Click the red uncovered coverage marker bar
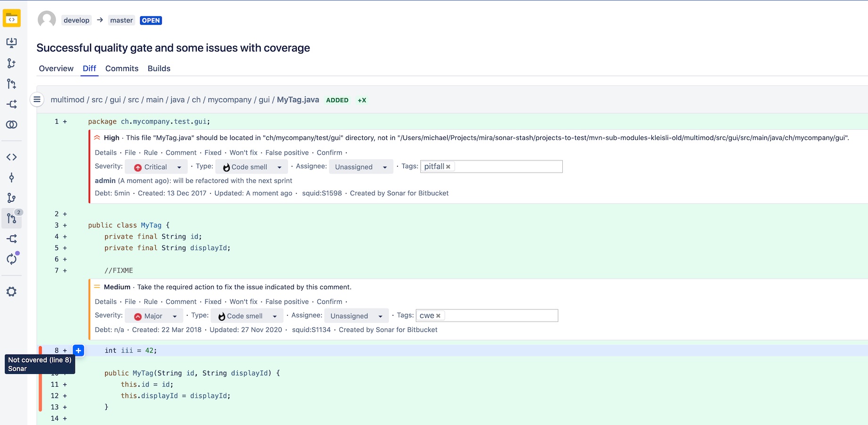This screenshot has width=868, height=425. click(x=41, y=379)
